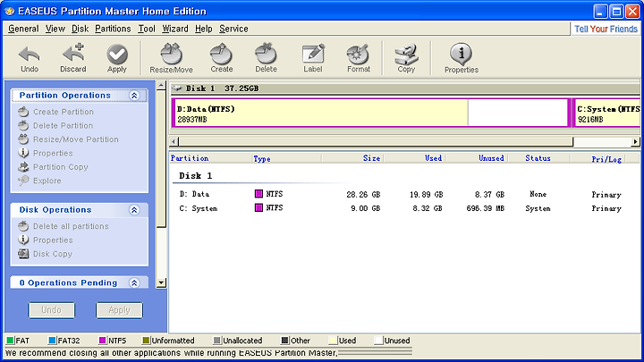Click the Tell Your Friends link
Image resolution: width=644 pixels, height=362 pixels.
click(606, 29)
